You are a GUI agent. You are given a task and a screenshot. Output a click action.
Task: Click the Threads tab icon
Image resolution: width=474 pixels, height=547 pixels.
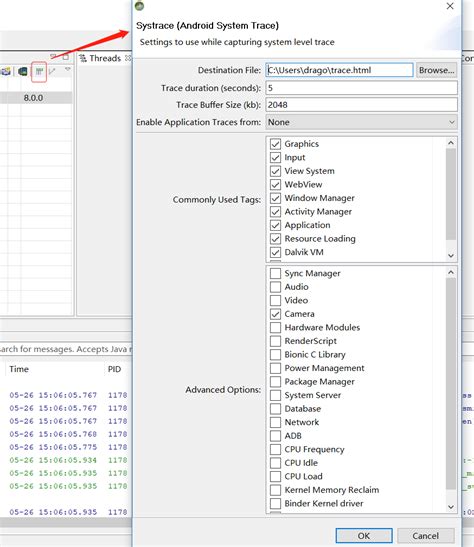click(x=83, y=58)
